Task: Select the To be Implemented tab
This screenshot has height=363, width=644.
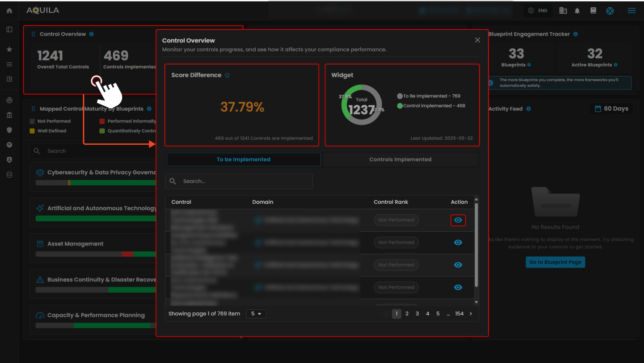Action: point(243,160)
